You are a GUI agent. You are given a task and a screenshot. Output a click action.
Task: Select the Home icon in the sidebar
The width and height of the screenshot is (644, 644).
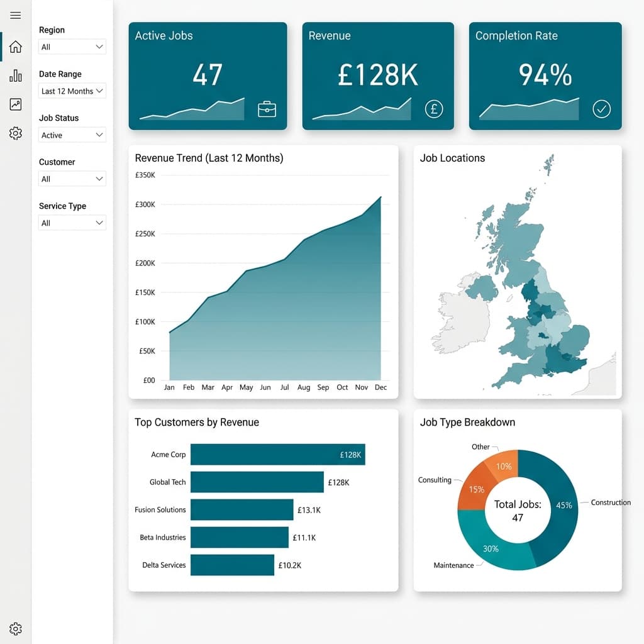pos(15,47)
